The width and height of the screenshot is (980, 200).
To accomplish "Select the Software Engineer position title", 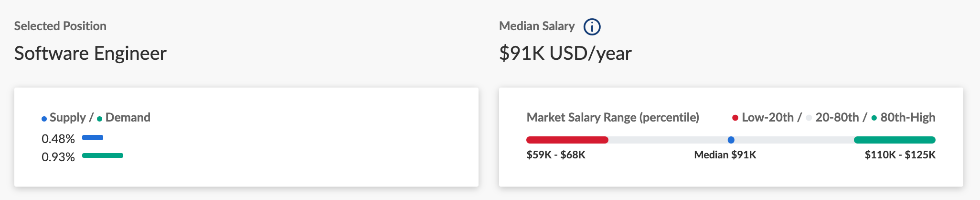I will (90, 53).
